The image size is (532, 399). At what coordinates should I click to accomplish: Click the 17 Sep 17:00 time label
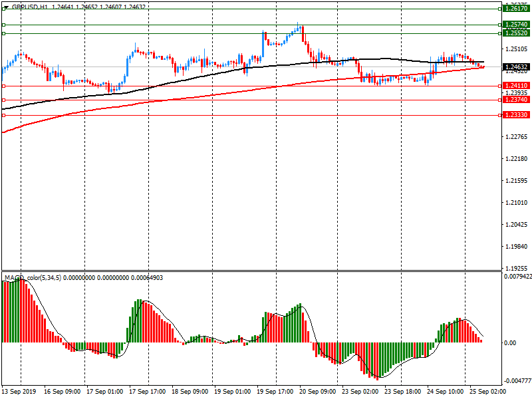(x=147, y=392)
